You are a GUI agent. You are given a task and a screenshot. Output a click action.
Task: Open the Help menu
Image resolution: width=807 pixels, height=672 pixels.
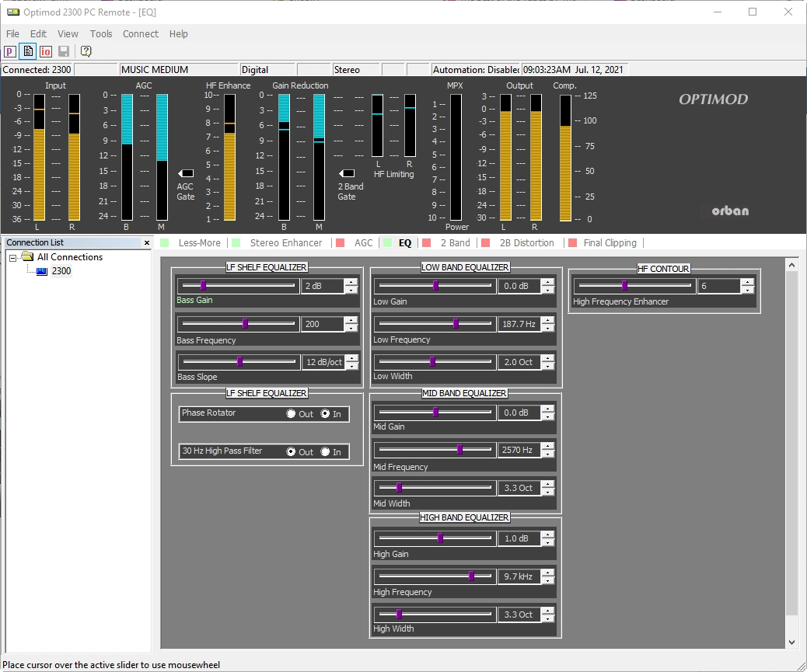point(179,34)
